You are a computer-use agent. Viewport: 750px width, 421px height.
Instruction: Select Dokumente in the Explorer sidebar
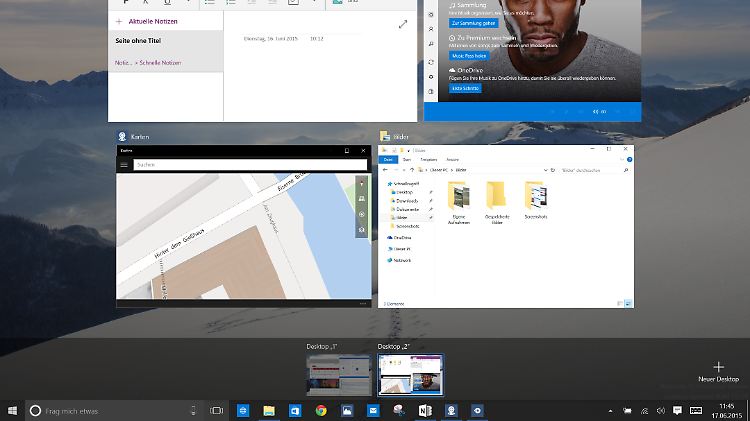tap(405, 209)
